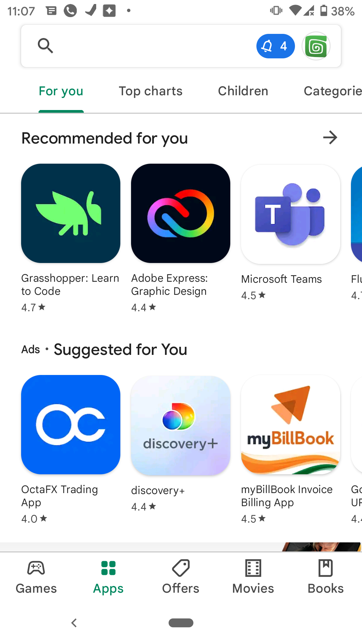Tap the Microsoft Teams app icon

(291, 214)
